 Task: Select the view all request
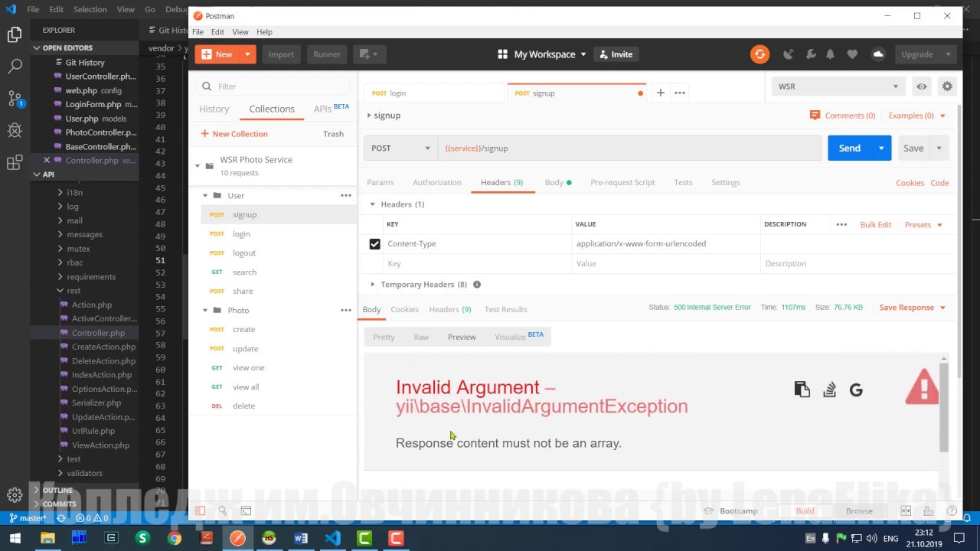pyautogui.click(x=246, y=387)
